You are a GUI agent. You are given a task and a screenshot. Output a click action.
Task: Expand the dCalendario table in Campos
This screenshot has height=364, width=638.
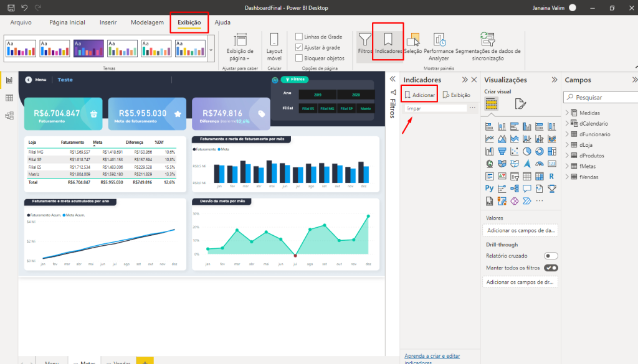click(x=568, y=123)
